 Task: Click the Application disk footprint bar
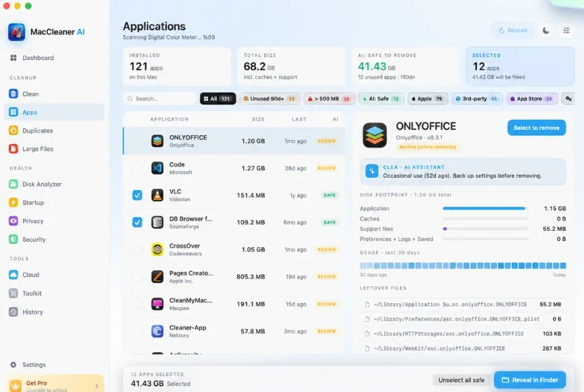point(486,209)
